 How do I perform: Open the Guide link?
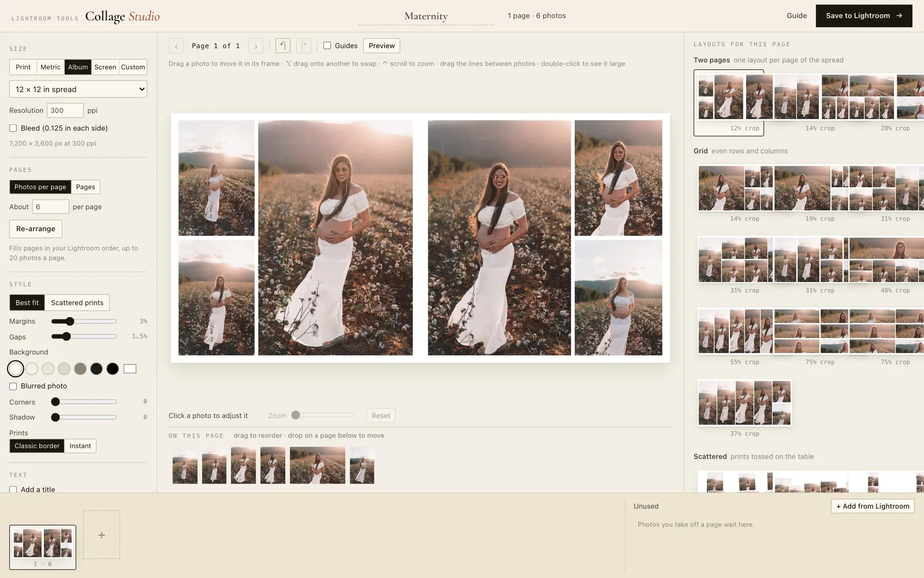point(797,16)
